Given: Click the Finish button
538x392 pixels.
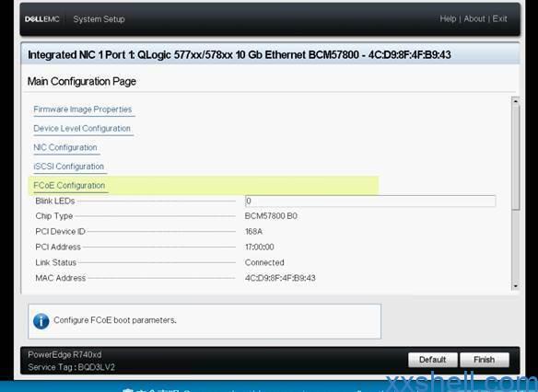Looking at the screenshot, I should pyautogui.click(x=485, y=360).
